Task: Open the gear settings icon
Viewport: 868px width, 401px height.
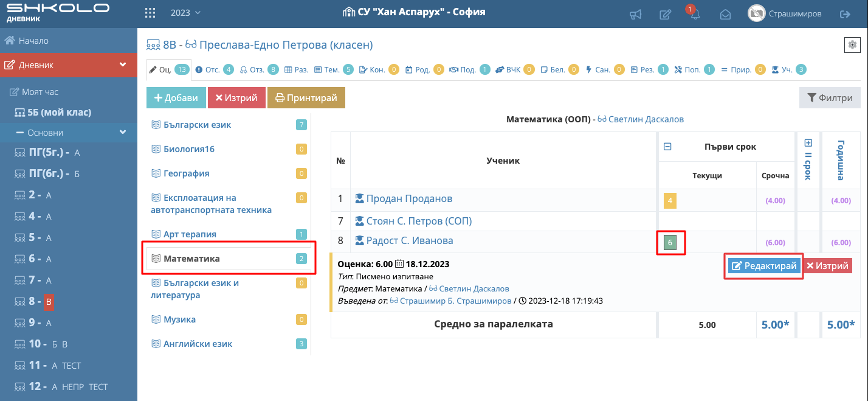Action: [852, 45]
